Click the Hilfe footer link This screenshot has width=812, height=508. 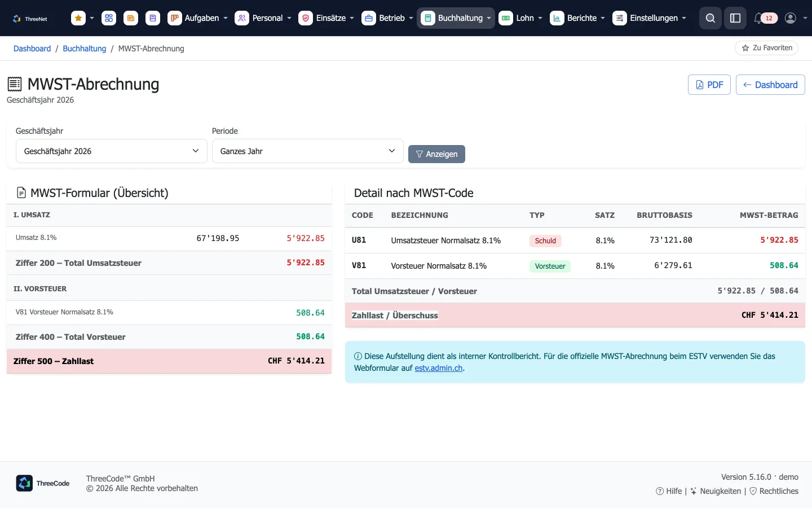coord(669,491)
